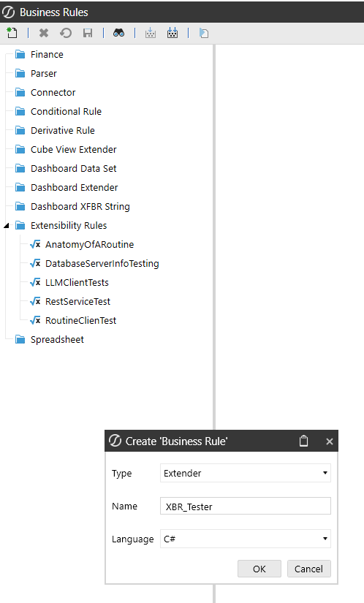Click the Execute extender toolbar icon

(x=204, y=33)
